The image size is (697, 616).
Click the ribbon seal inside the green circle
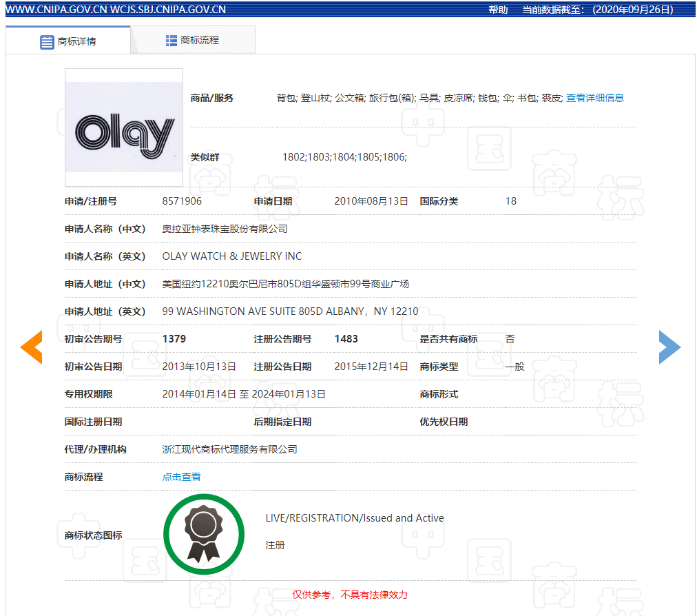pos(203,533)
